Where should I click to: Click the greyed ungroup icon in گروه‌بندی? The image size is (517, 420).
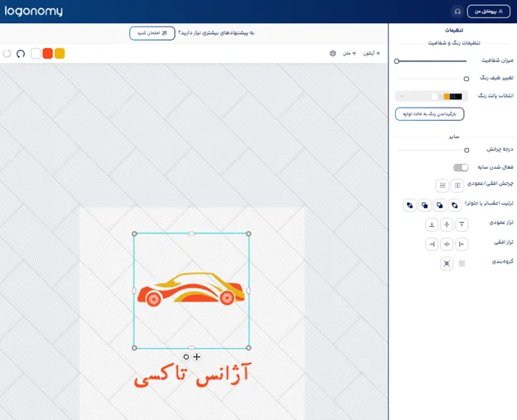click(x=462, y=263)
